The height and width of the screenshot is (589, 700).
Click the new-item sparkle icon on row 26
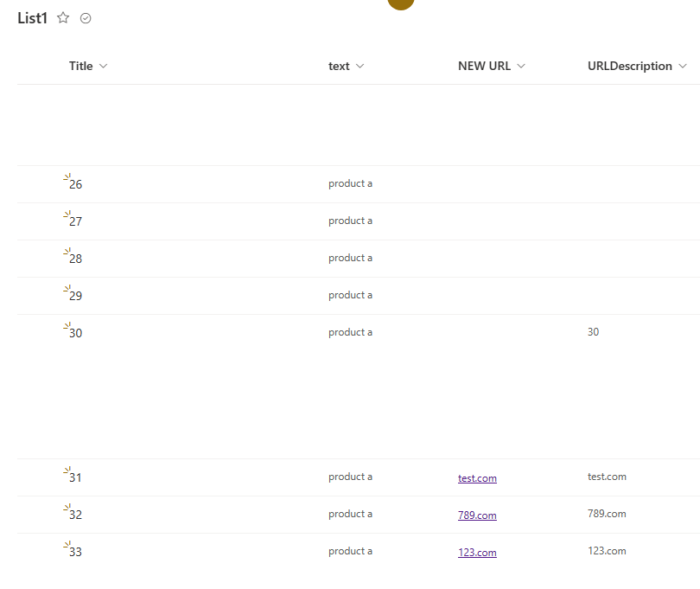click(x=67, y=177)
